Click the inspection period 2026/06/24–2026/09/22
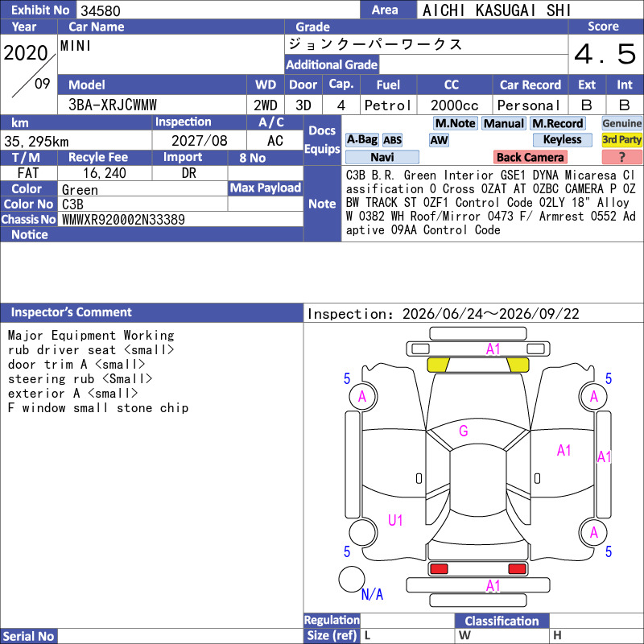Viewport: 644px width, 644px height. click(490, 314)
